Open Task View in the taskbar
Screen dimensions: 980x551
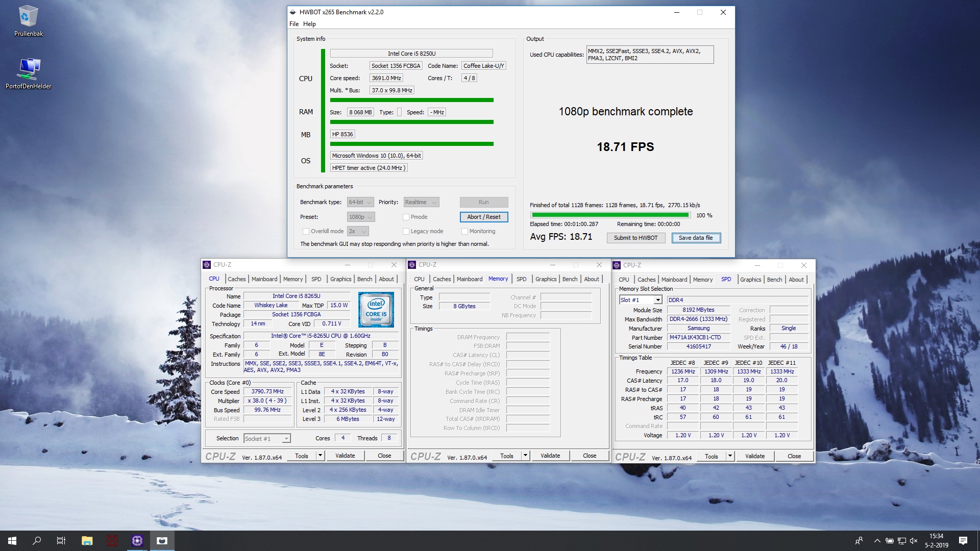click(61, 541)
